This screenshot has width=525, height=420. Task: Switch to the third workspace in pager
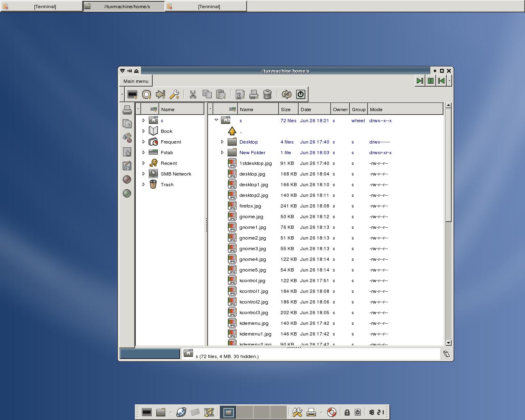[x=262, y=412]
